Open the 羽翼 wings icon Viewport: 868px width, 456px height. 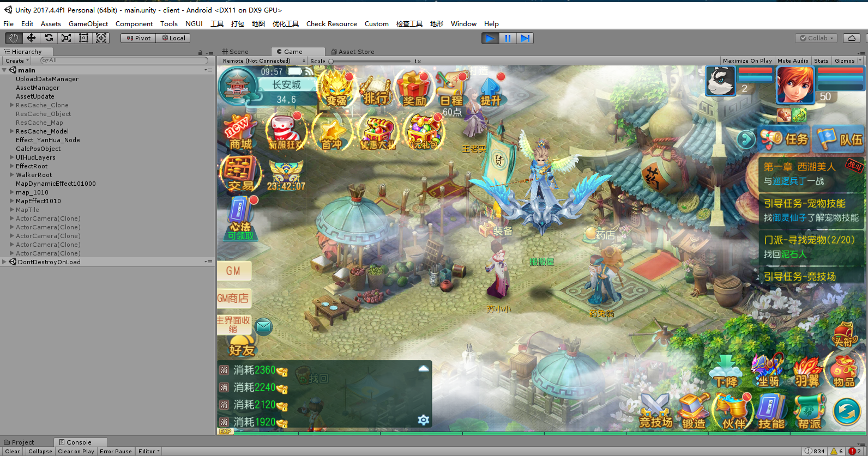[x=807, y=372]
